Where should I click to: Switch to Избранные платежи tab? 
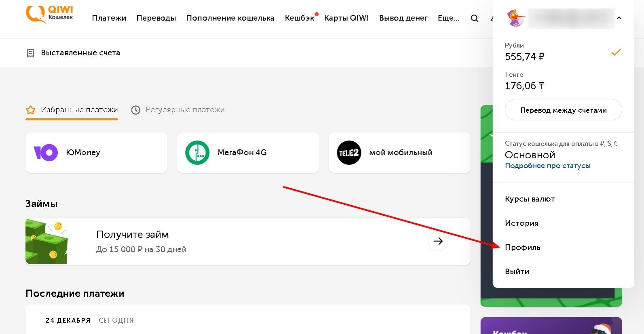click(72, 110)
